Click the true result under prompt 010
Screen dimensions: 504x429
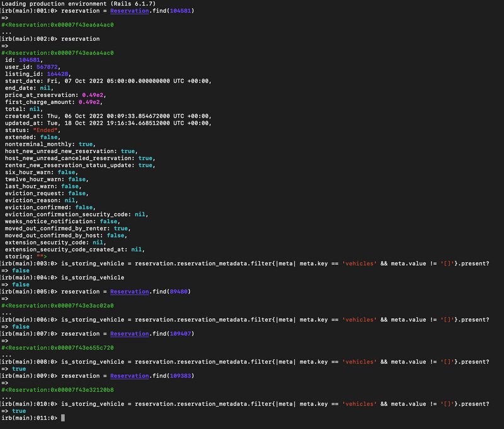click(x=19, y=411)
